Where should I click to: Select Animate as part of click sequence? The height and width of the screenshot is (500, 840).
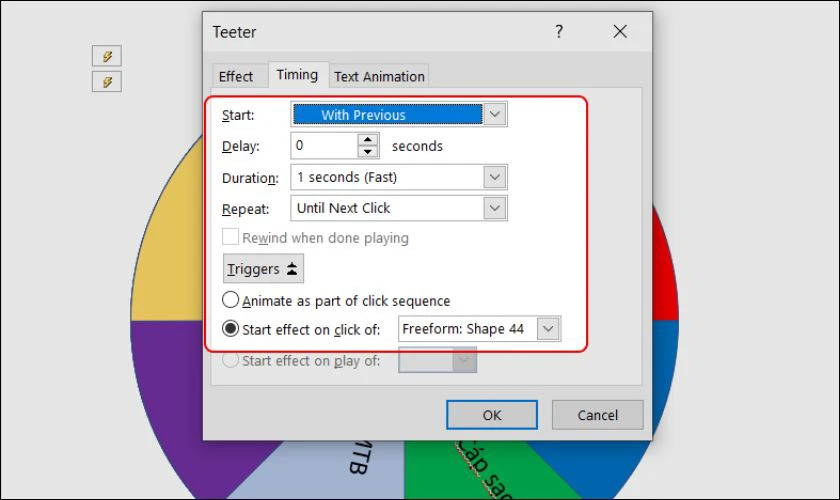[230, 300]
